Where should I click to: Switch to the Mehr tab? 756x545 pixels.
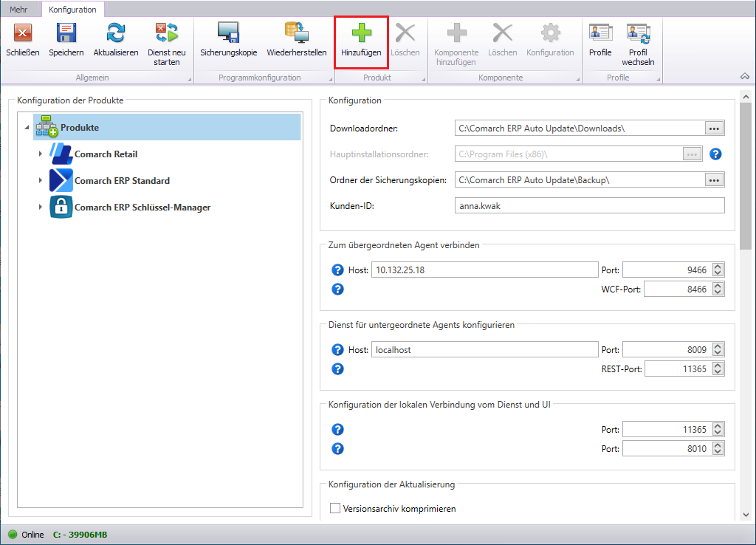tap(18, 10)
